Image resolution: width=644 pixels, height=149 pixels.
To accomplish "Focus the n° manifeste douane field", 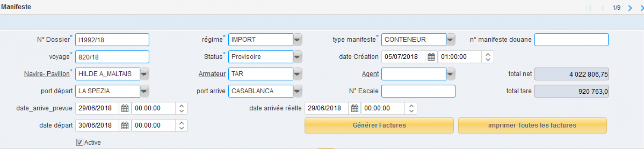I will point(571,40).
